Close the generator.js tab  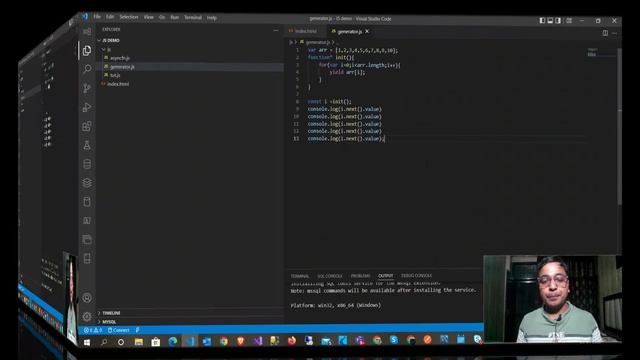pyautogui.click(x=367, y=31)
